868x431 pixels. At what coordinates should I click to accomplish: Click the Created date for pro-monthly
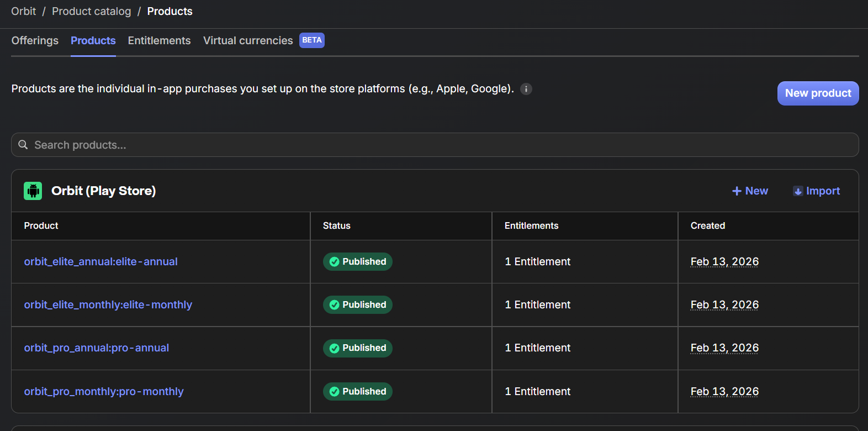[x=724, y=391]
